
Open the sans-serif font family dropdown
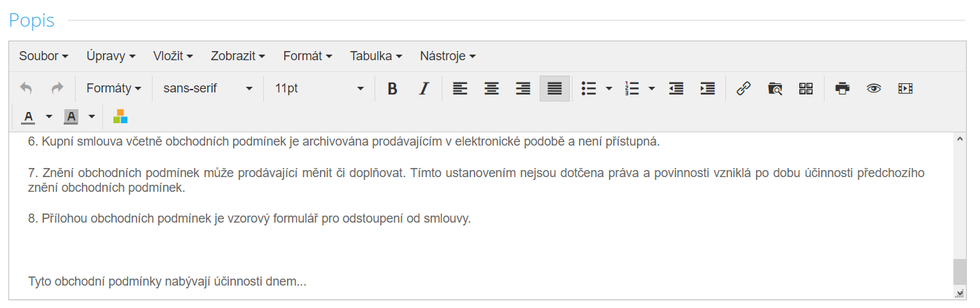[207, 88]
